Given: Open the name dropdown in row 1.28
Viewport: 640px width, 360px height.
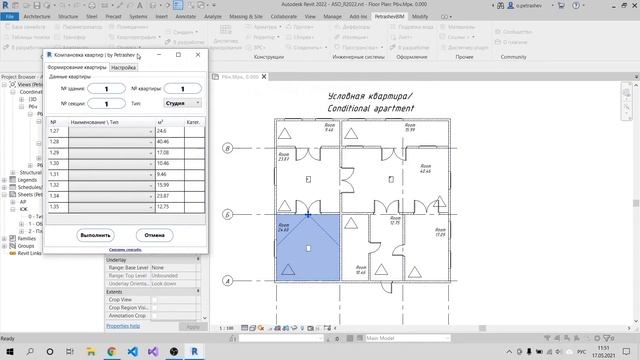Looking at the screenshot, I should click(111, 142).
